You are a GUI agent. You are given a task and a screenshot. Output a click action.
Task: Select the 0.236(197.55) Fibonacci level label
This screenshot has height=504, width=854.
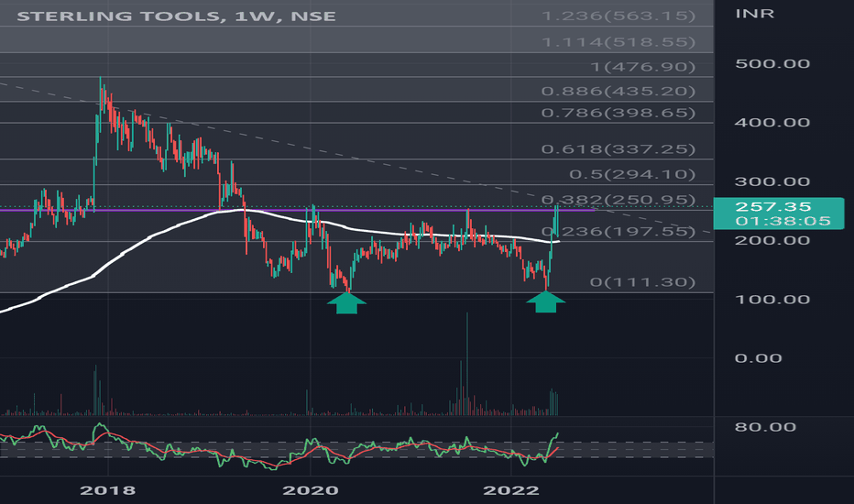(619, 232)
